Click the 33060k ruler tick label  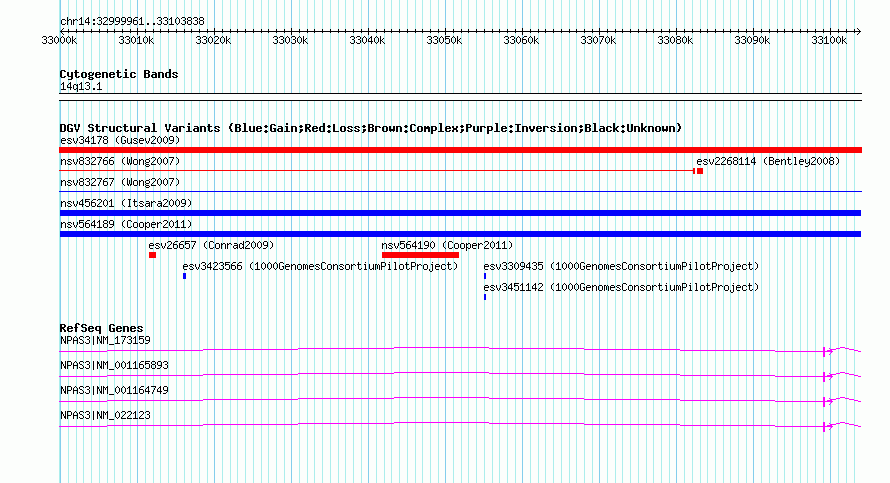(x=521, y=40)
